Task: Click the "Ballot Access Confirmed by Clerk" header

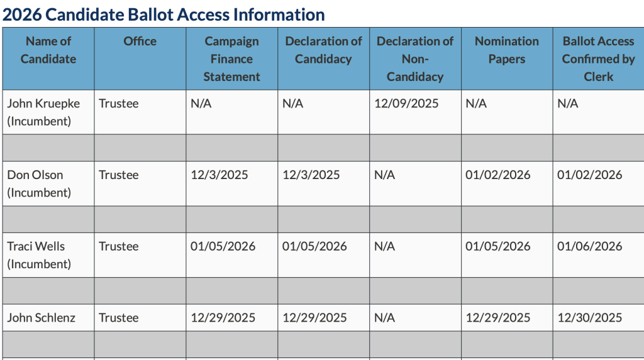Action: coord(598,59)
